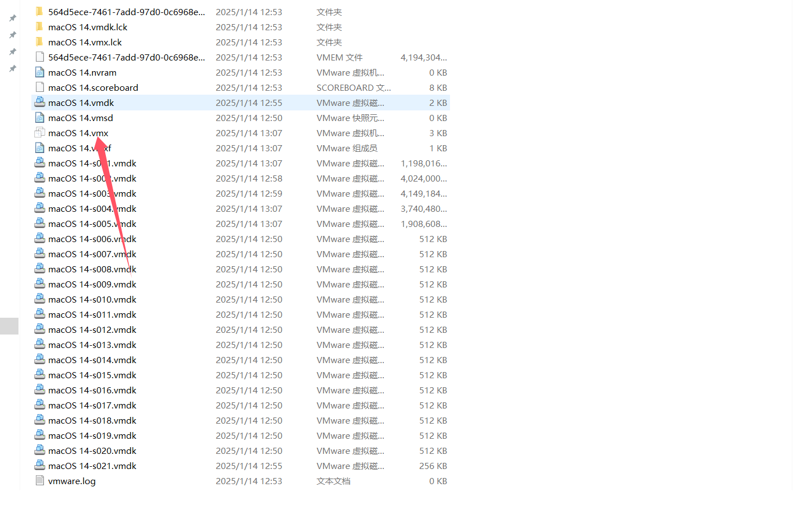
Task: Select the file name macOS 14-s008.vmdk
Action: click(92, 269)
